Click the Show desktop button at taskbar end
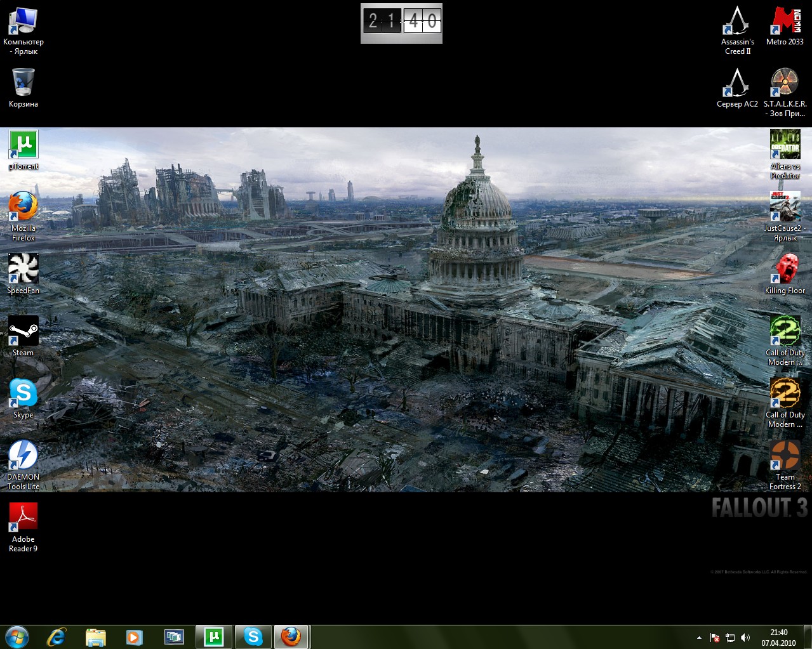This screenshot has width=812, height=649. [x=808, y=637]
